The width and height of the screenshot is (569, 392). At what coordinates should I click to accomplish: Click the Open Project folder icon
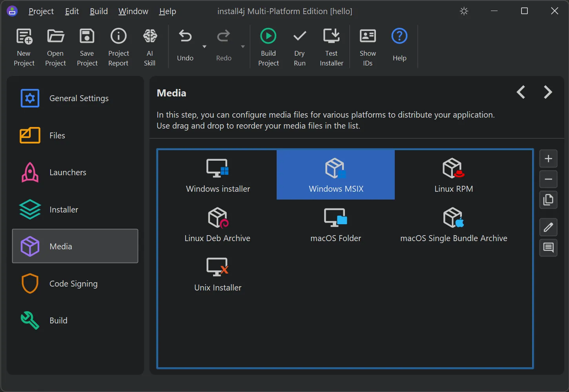[x=55, y=36]
